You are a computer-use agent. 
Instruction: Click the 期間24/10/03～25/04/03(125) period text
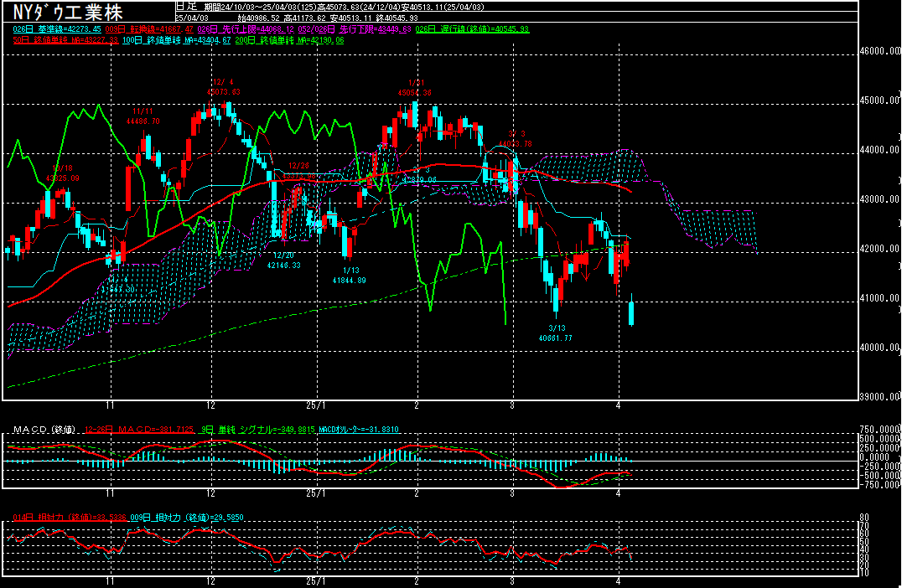[x=260, y=7]
